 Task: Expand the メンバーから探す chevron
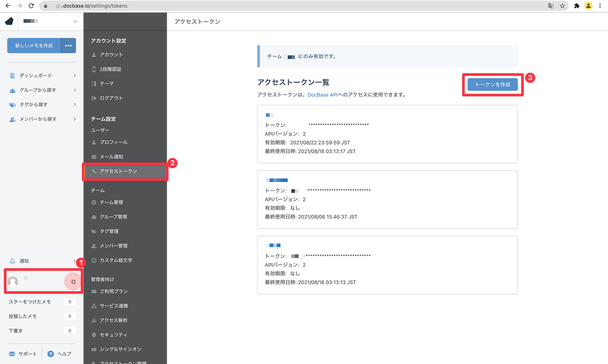[75, 119]
